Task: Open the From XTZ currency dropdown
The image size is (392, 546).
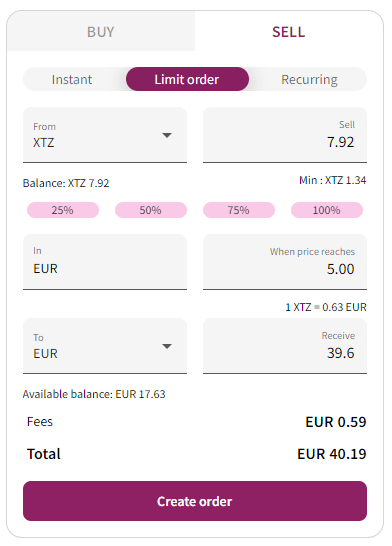Action: click(x=105, y=135)
